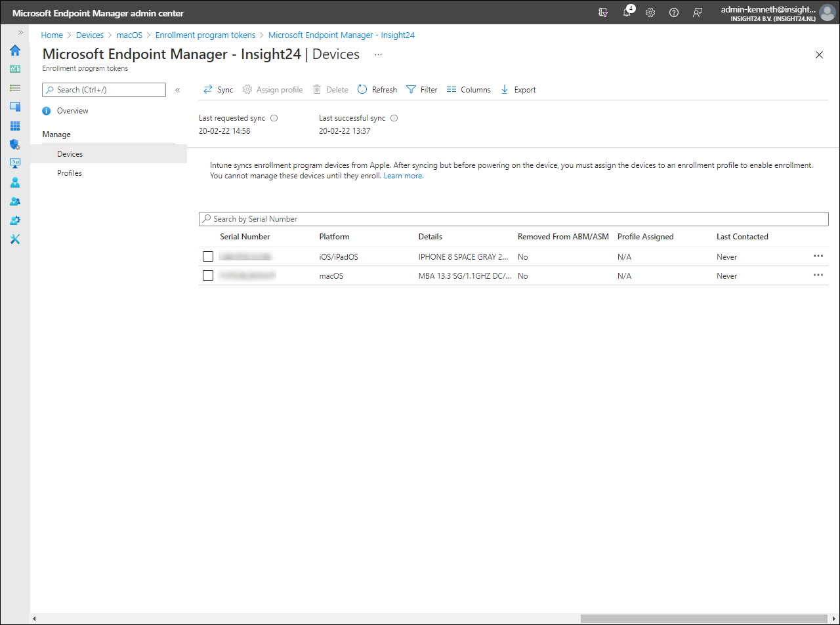
Task: Show info for Last requested sync
Action: [274, 118]
